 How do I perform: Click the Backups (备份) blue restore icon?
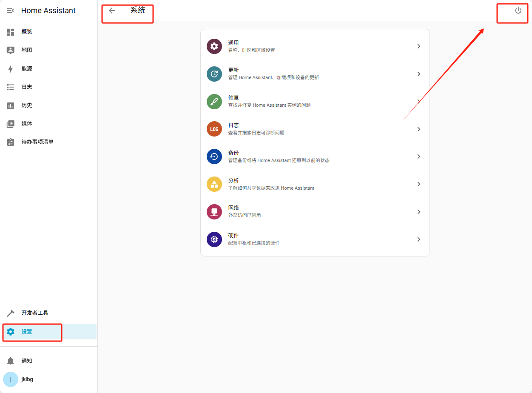pyautogui.click(x=214, y=157)
